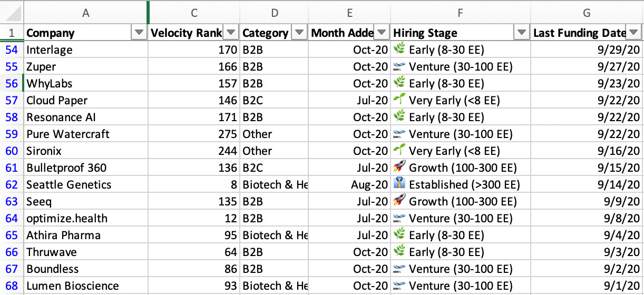
Task: Select the WhyLabs company cell
Action: [86, 83]
